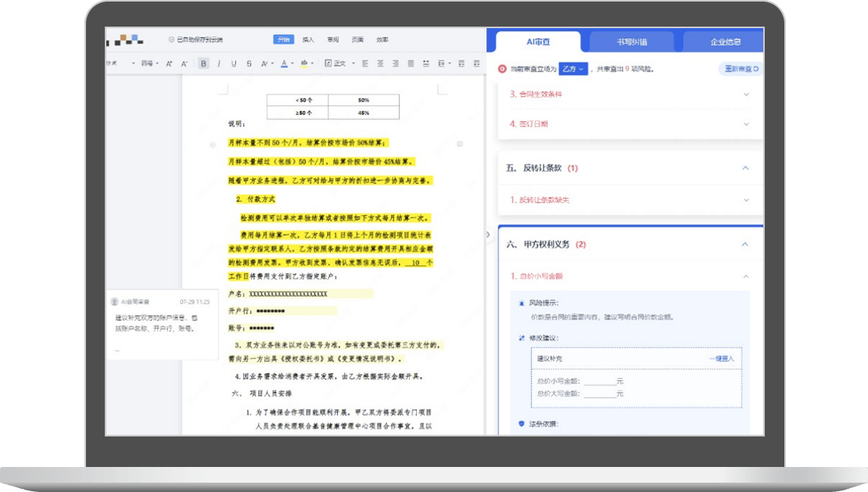Decrease font size with A- icon

coord(185,63)
